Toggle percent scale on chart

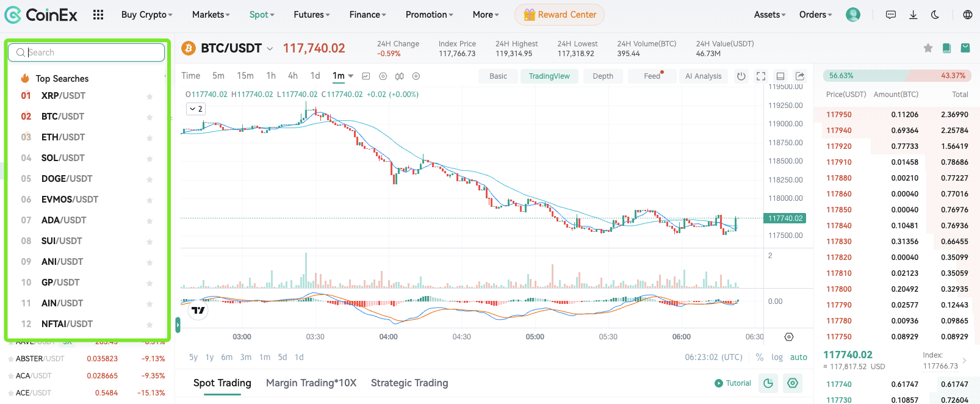[x=760, y=357]
